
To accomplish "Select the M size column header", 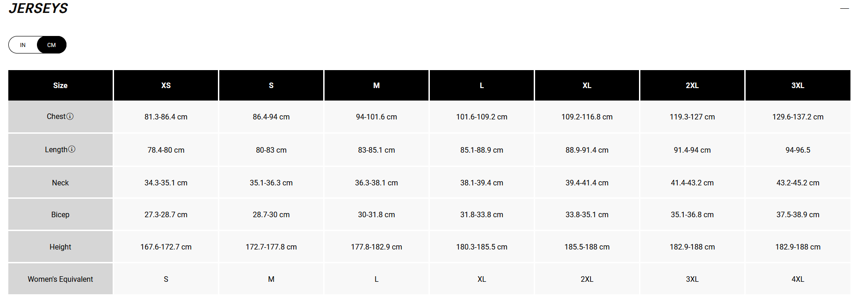I will pyautogui.click(x=376, y=85).
